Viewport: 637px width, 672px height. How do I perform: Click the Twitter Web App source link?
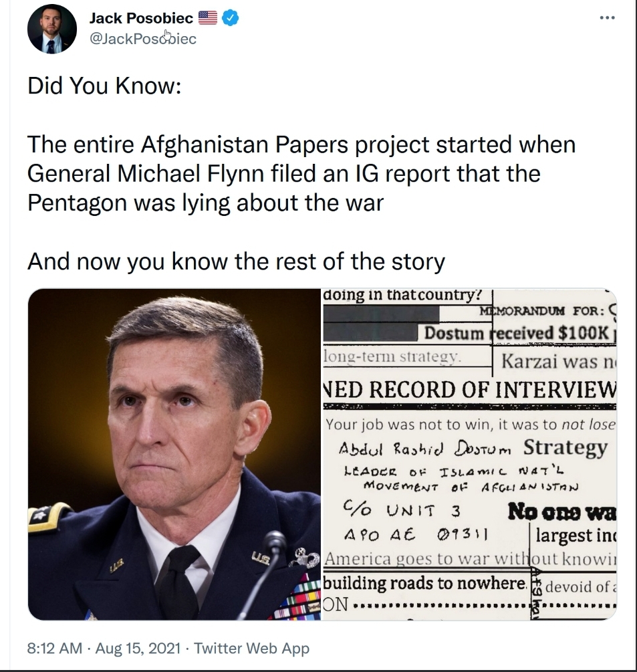252,648
